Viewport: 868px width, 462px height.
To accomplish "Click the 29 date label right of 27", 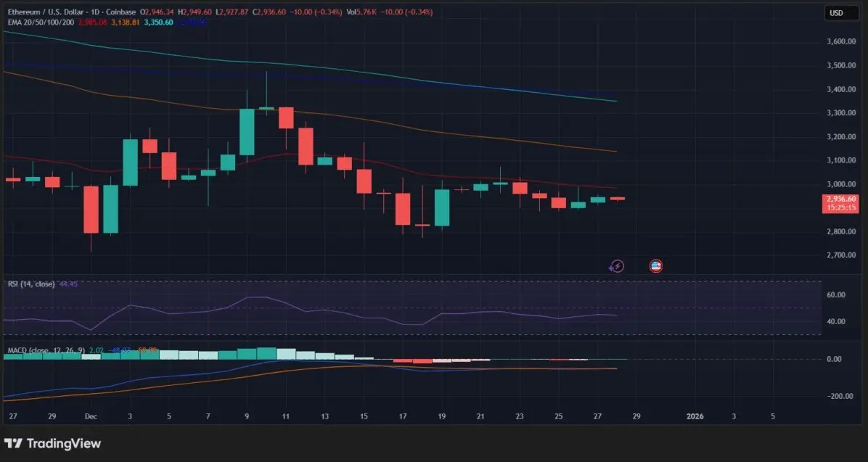I will [636, 416].
